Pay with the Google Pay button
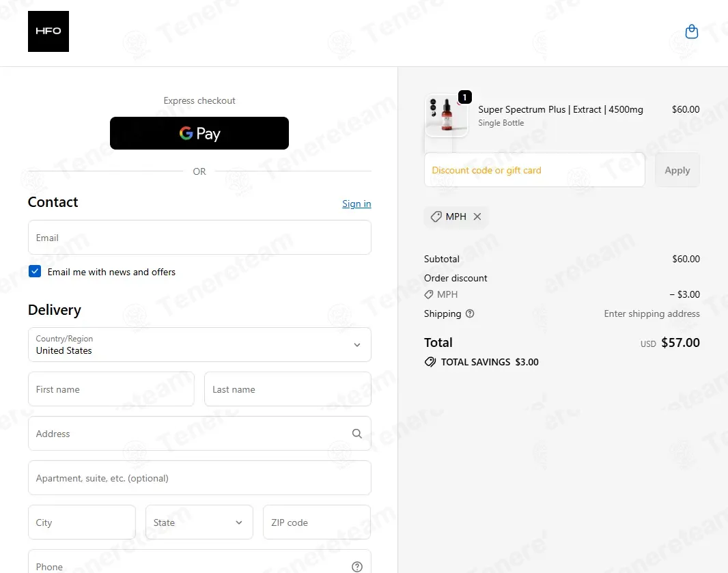This screenshot has width=728, height=573. click(x=199, y=133)
